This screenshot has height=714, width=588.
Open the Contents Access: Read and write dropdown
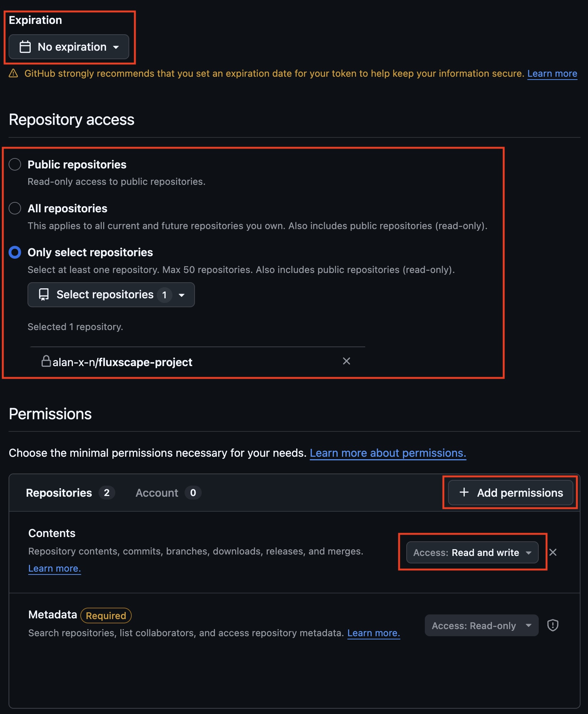coord(472,552)
